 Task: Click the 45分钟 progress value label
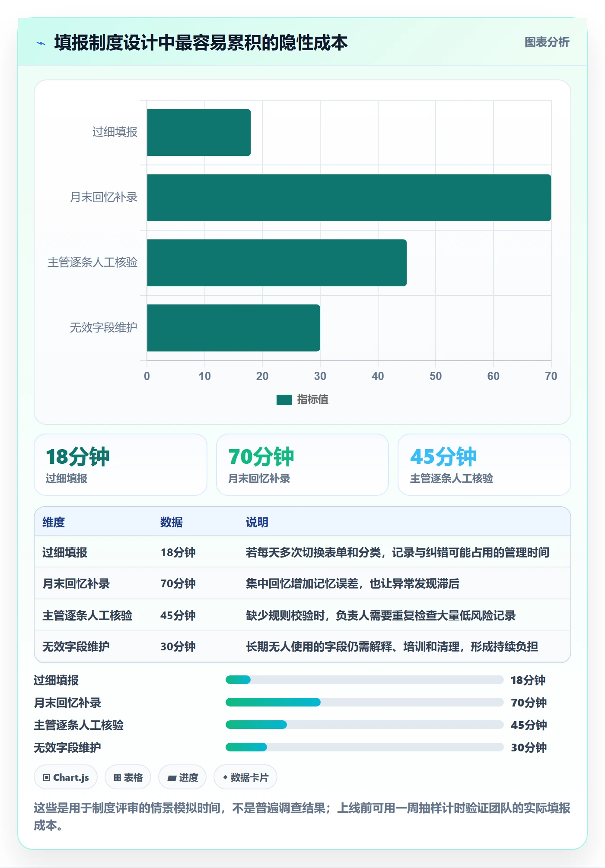point(529,725)
